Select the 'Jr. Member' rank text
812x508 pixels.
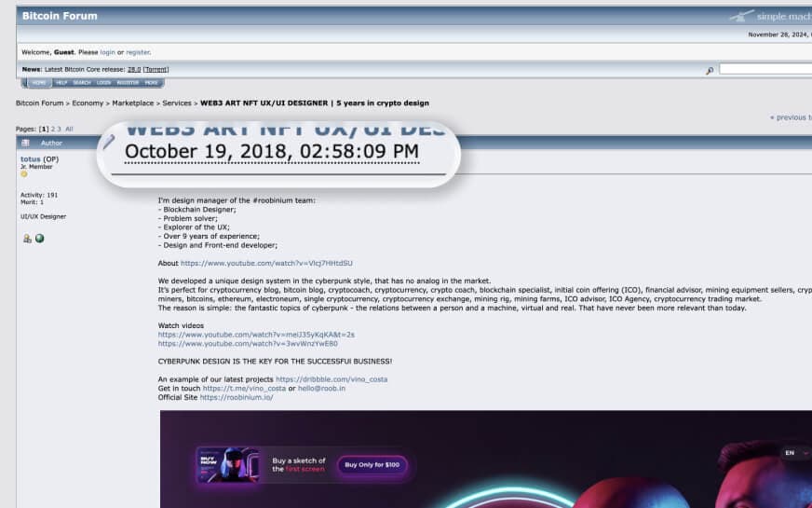(36, 167)
